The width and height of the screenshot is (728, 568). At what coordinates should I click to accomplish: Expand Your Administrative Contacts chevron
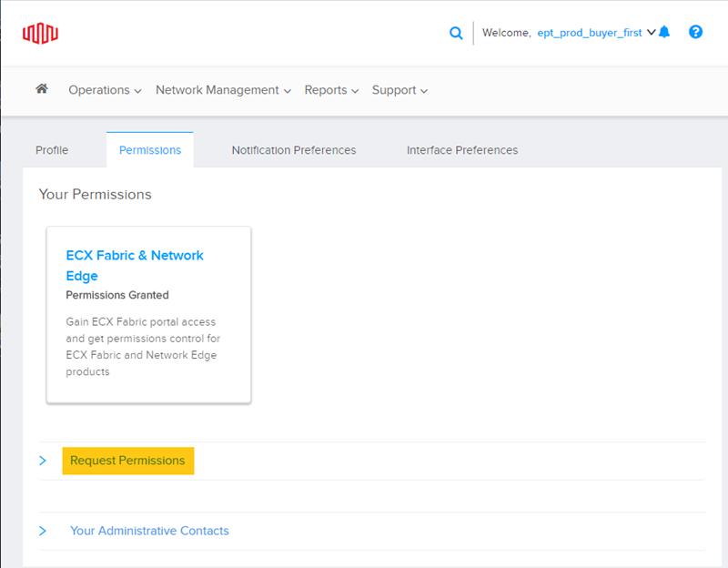click(x=43, y=531)
